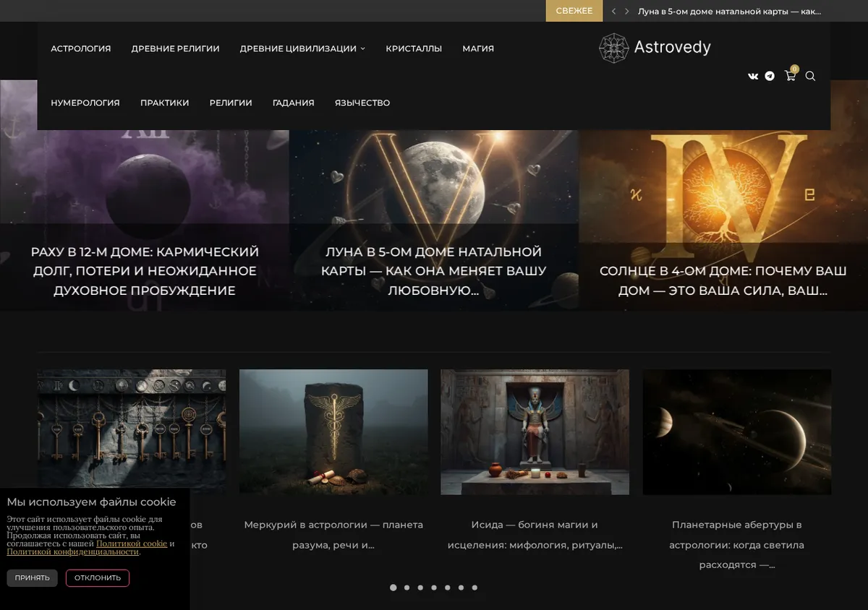Open the Telegram channel icon
The width and height of the screenshot is (868, 610).
tap(770, 76)
